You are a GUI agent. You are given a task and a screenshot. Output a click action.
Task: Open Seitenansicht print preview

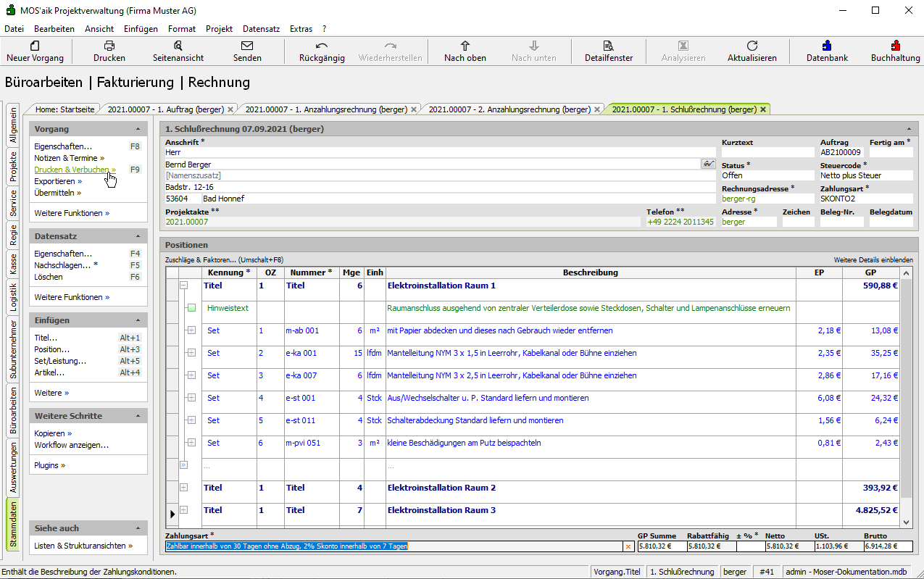click(178, 46)
